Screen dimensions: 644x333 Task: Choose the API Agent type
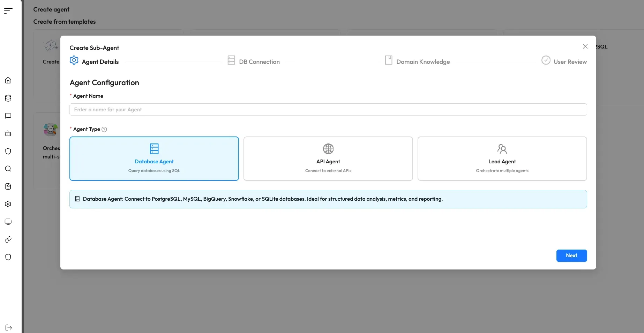(328, 159)
